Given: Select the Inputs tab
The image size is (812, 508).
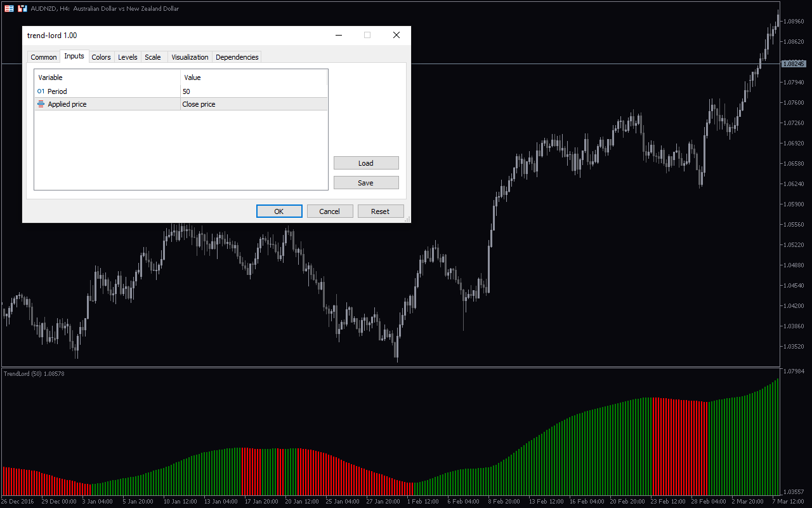Looking at the screenshot, I should tap(74, 56).
